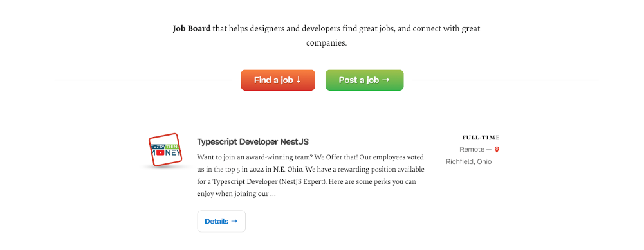Image resolution: width=644 pixels, height=250 pixels.
Task: Click the red Find a job button
Action: tap(278, 80)
